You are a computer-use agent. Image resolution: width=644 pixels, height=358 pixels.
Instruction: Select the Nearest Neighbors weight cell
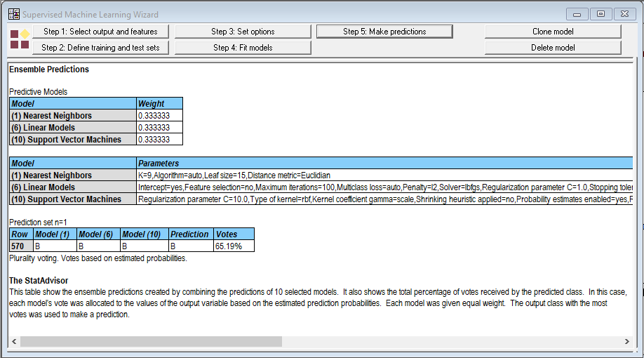pos(159,116)
